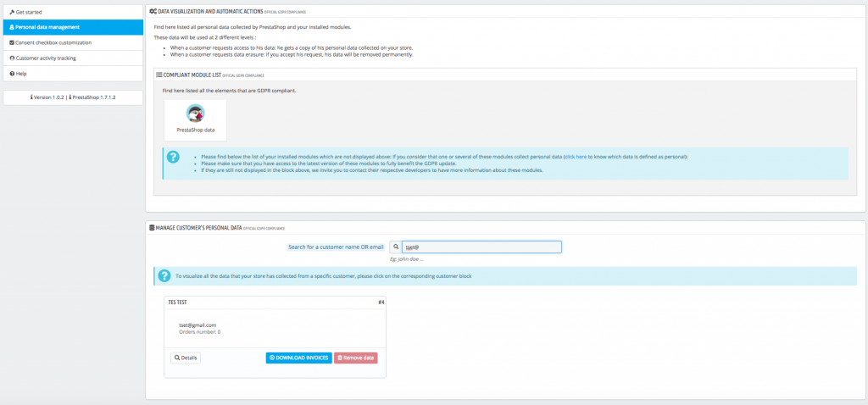Click the tset@gmail.com email text
Screen dimensions: 868x405
click(198, 325)
